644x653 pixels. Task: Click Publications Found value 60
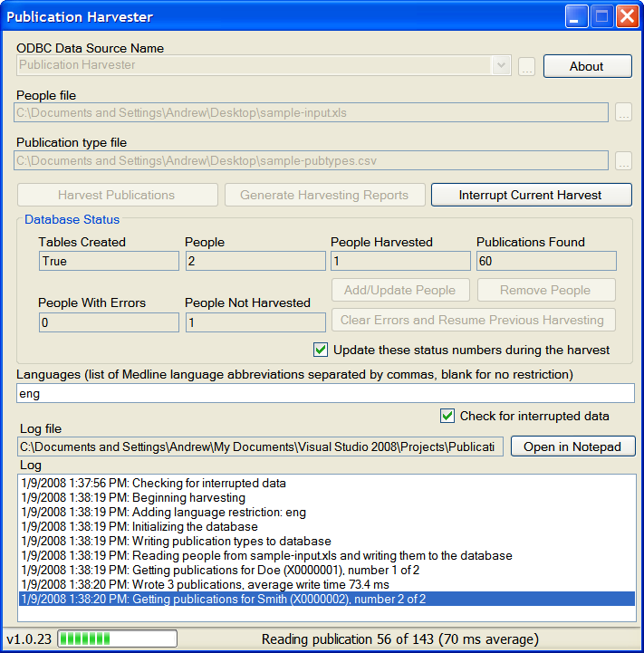(546, 261)
